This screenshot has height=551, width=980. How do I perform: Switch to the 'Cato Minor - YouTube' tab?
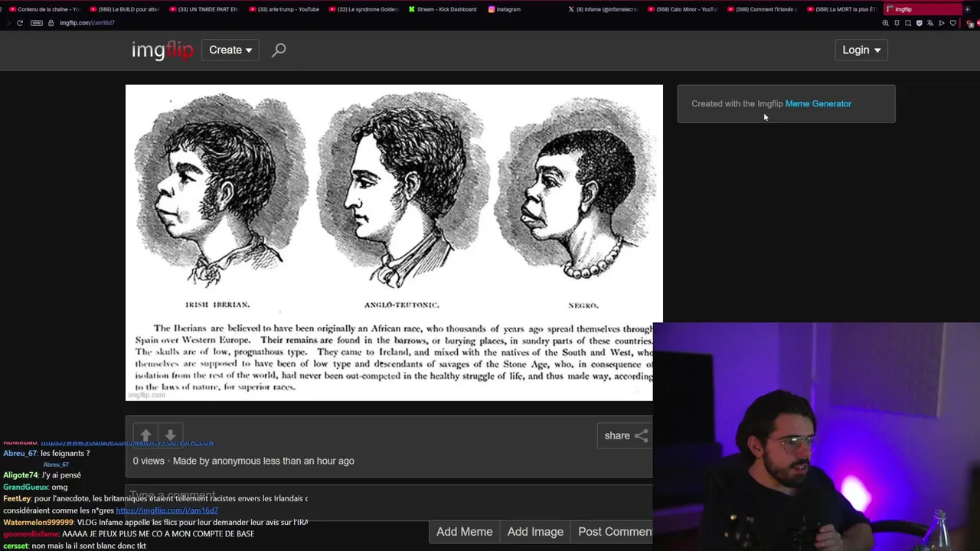click(x=682, y=9)
